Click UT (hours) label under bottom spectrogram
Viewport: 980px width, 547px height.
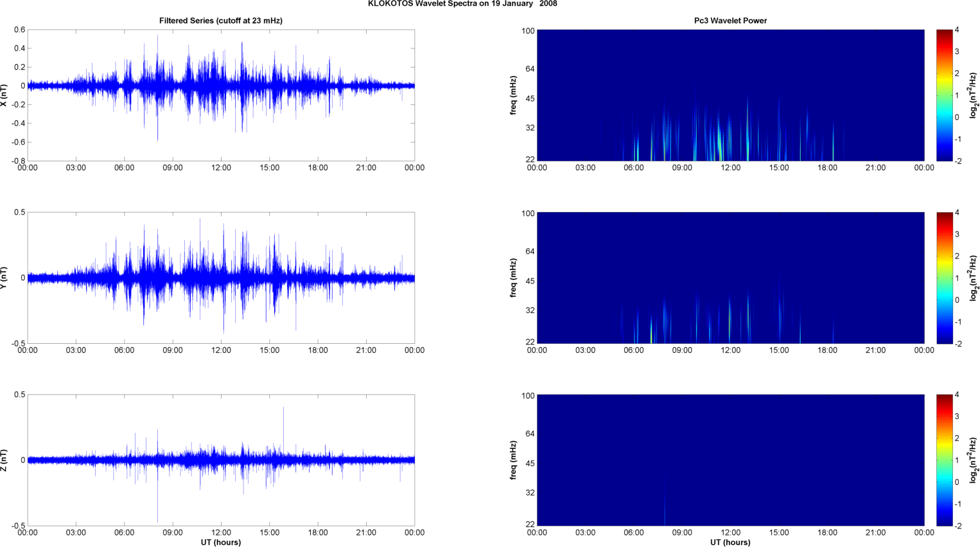pyautogui.click(x=730, y=542)
